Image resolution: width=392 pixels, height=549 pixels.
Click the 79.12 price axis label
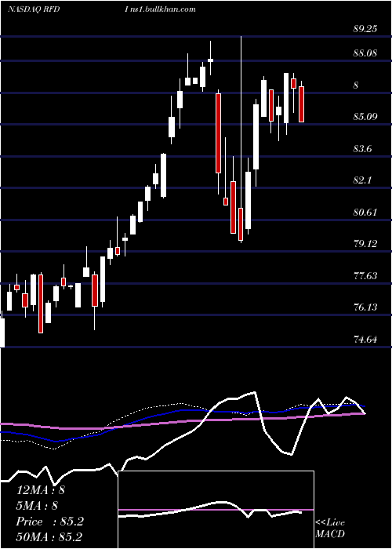click(x=365, y=243)
